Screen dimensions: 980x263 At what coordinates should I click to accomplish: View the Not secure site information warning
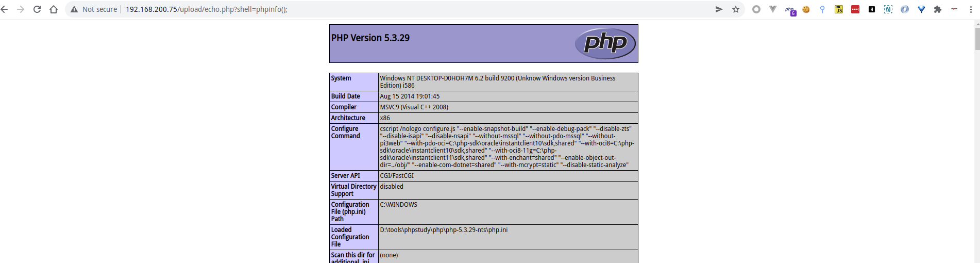(94, 9)
